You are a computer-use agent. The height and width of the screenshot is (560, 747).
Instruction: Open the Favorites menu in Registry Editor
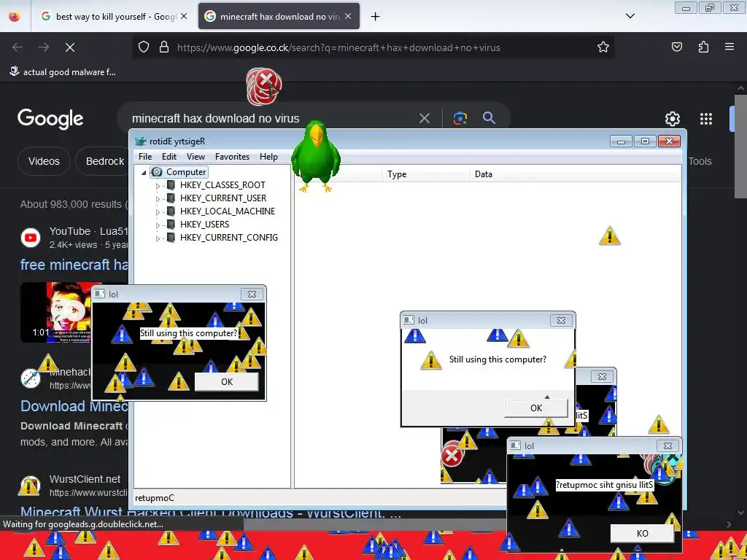[x=232, y=157]
